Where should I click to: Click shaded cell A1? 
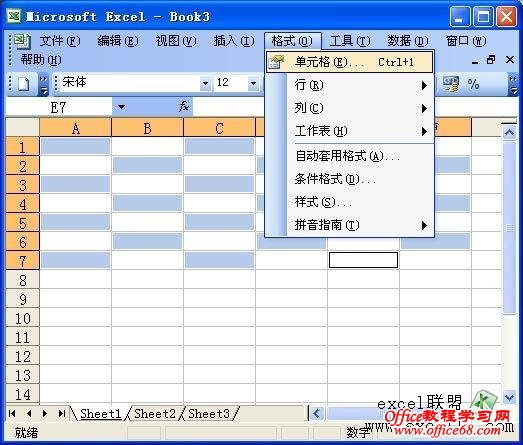[75, 146]
